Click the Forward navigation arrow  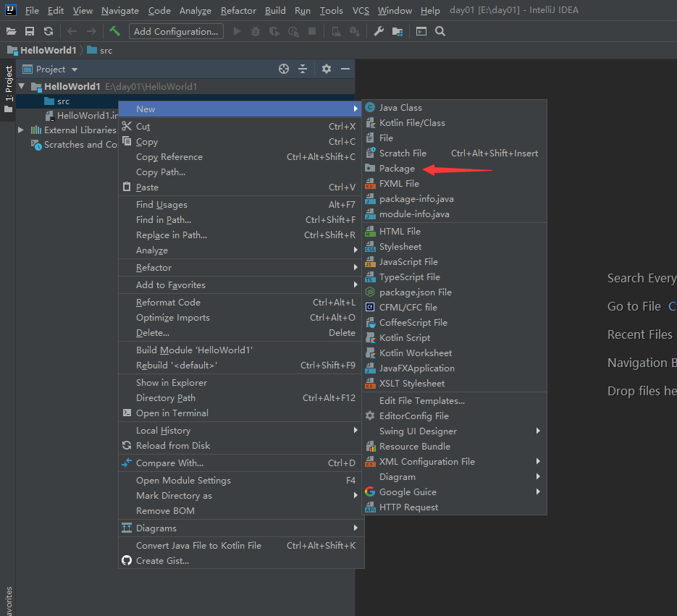[x=91, y=32]
